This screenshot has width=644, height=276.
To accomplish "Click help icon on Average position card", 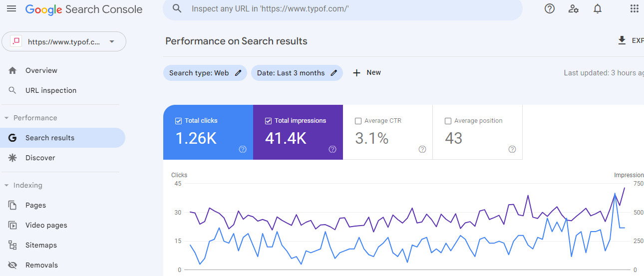I will coord(512,149).
